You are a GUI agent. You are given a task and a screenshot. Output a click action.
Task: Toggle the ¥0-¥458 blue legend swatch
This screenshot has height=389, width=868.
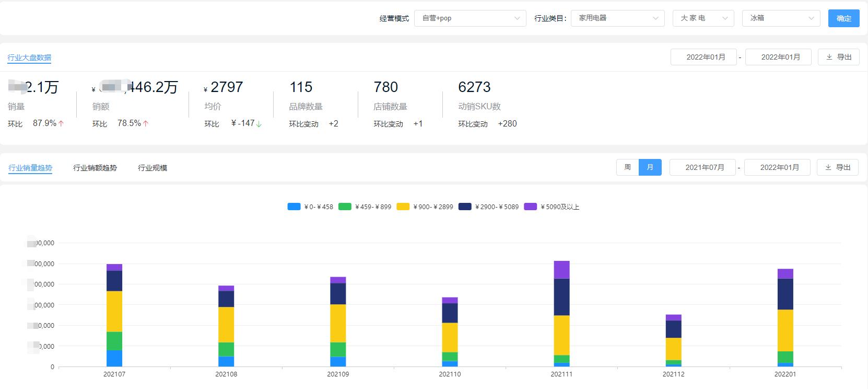(x=294, y=207)
